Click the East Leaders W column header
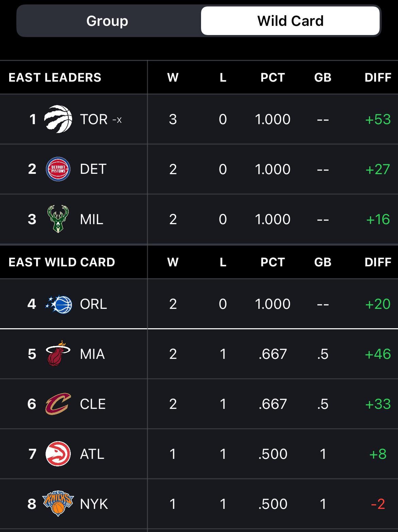The image size is (398, 532). tap(173, 78)
